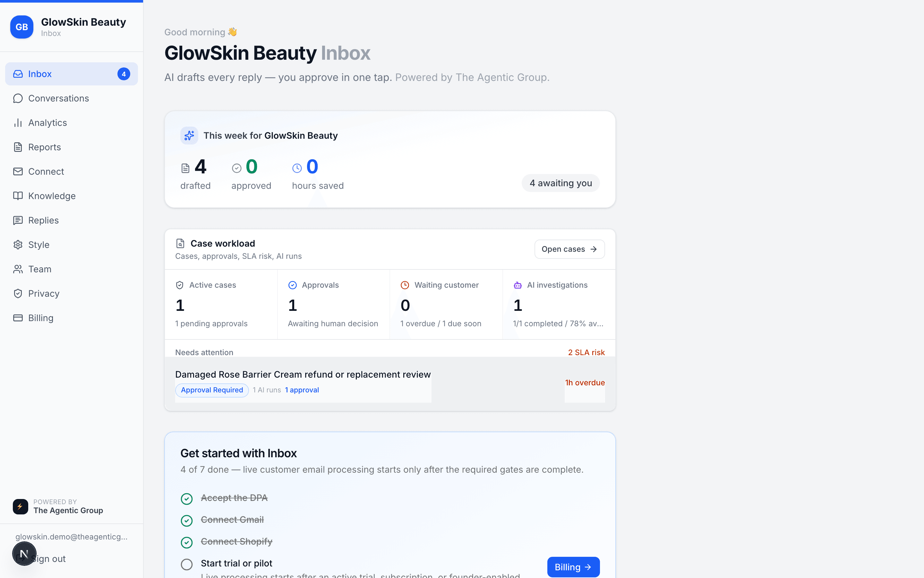Click the Replies envelope-message icon

(x=18, y=220)
